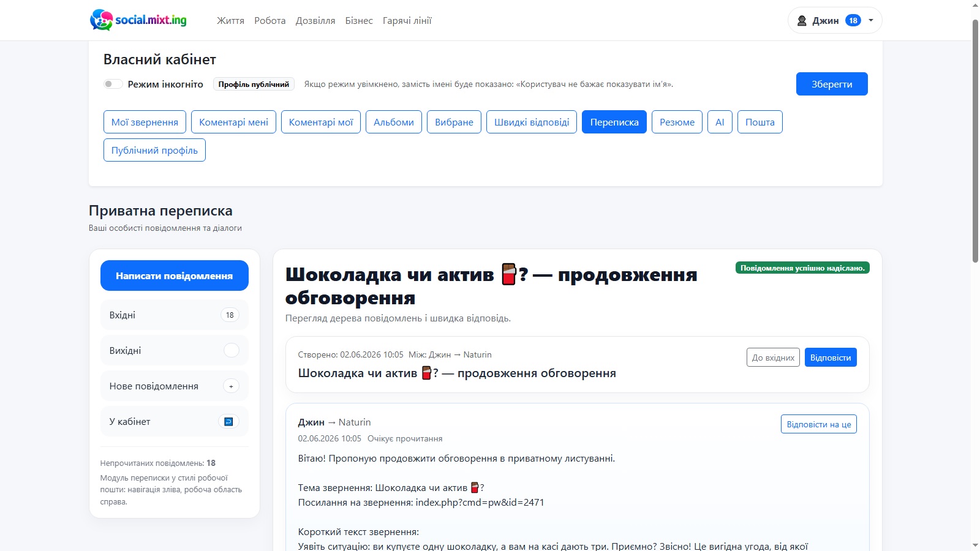Click the До вхідних button
Screen dimensions: 980x551
coord(773,358)
